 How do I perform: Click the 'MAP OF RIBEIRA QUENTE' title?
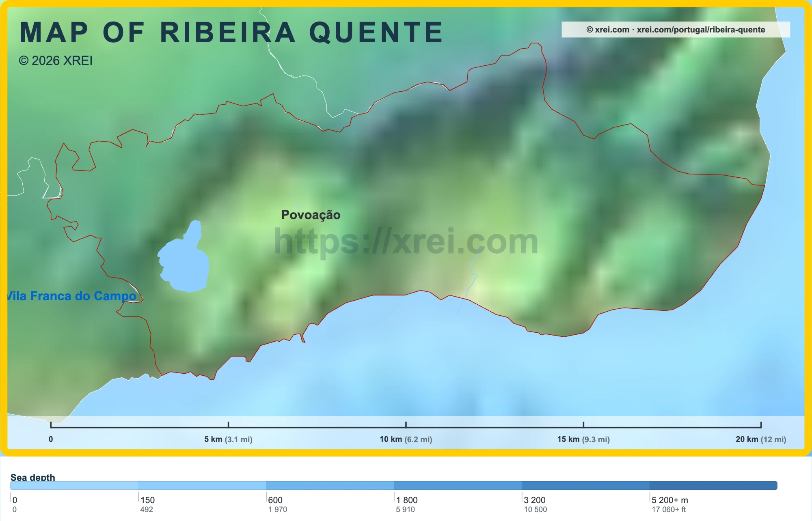pos(231,32)
